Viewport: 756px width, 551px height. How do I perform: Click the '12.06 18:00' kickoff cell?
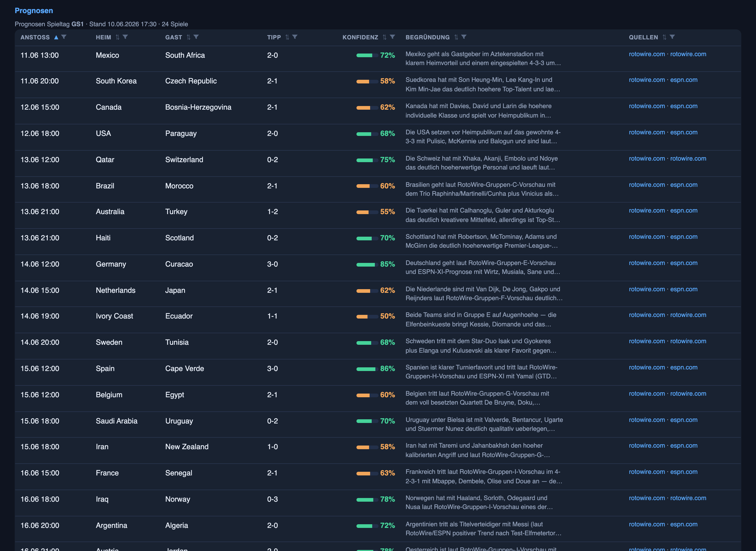click(40, 133)
